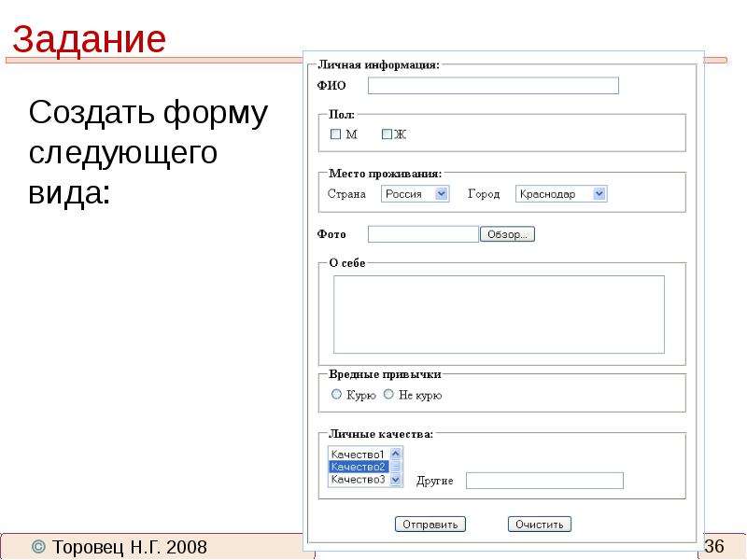Click the ФИО text input field
This screenshot has width=747, height=560.
point(493,86)
